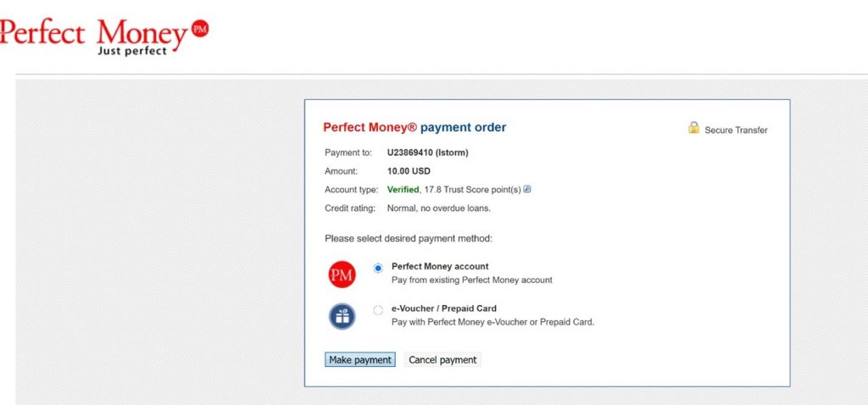Click the 'e-Voucher / Prepaid Card' option label
This screenshot has height=405, width=868.
444,308
